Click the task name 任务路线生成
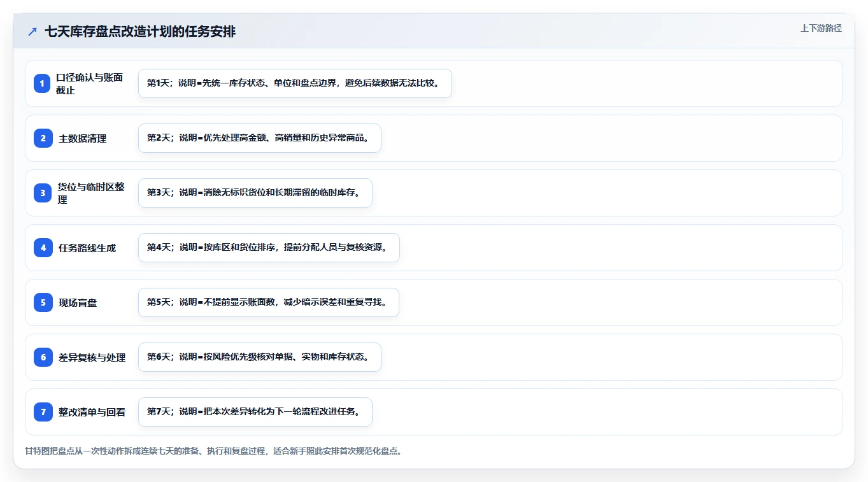This screenshot has width=868, height=482. (x=87, y=248)
